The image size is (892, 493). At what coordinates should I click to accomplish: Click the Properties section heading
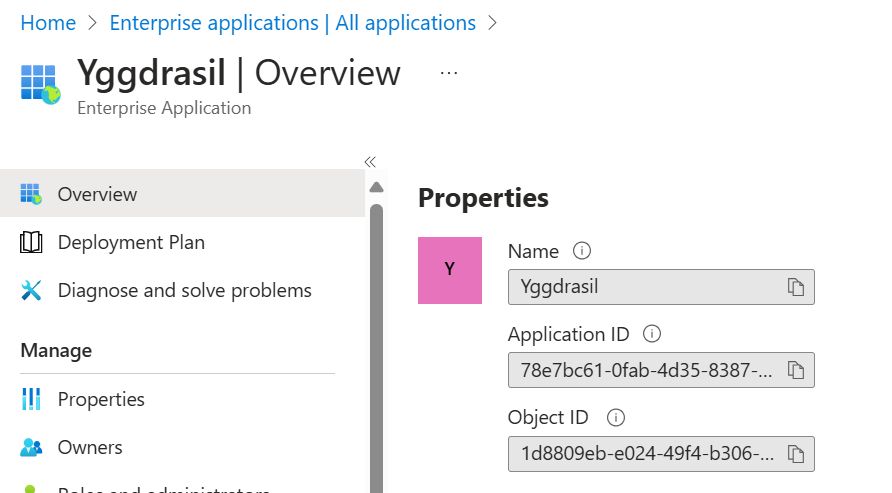(483, 198)
